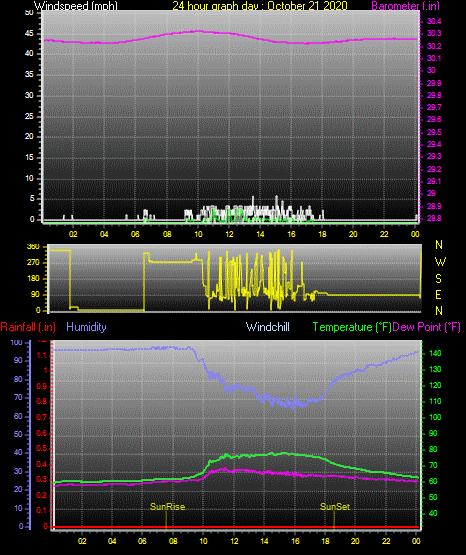
Task: Click the 140 value on the green temperature axis
Action: pyautogui.click(x=435, y=353)
